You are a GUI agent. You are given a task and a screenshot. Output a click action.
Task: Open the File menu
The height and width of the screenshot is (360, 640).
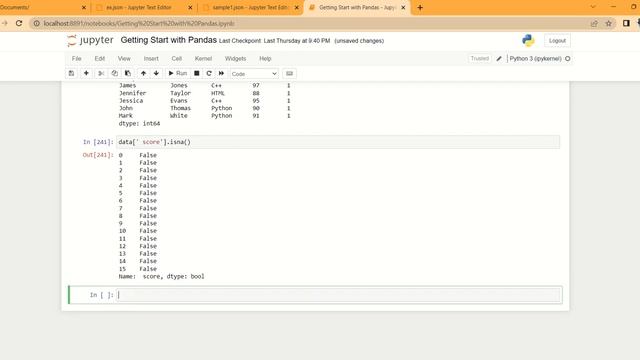pyautogui.click(x=76, y=59)
